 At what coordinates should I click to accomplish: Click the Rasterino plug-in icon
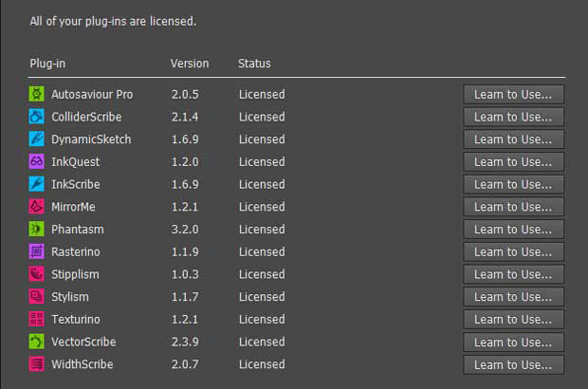pyautogui.click(x=37, y=251)
